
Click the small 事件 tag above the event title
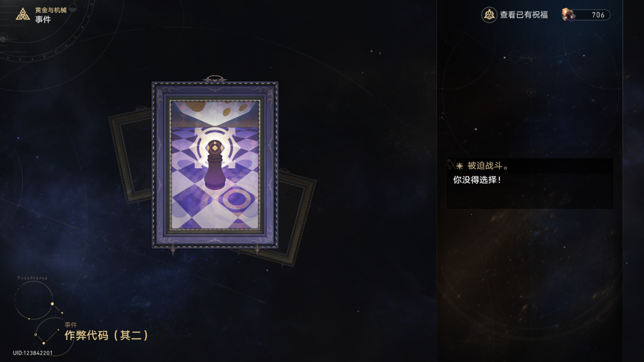click(x=70, y=325)
